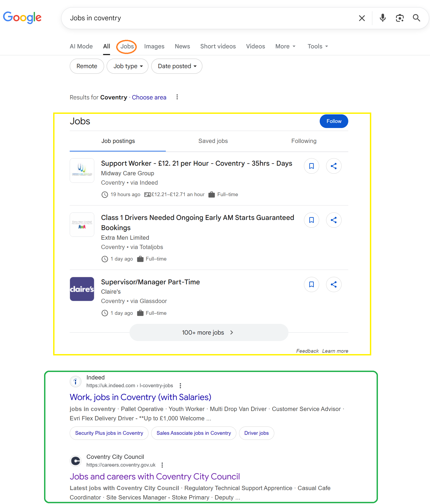Screen dimensions: 430x504
Task: Click the Feedback link
Action: click(307, 351)
